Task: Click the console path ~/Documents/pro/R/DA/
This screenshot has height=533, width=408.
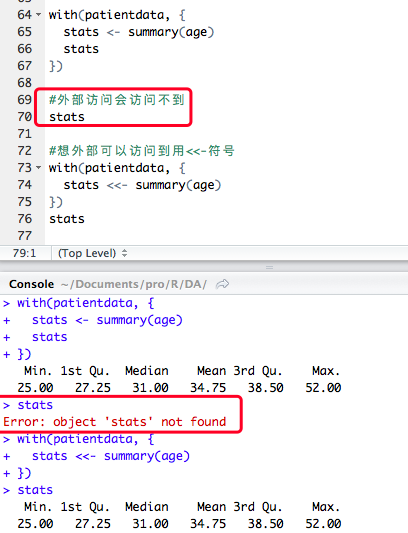Action: click(134, 284)
